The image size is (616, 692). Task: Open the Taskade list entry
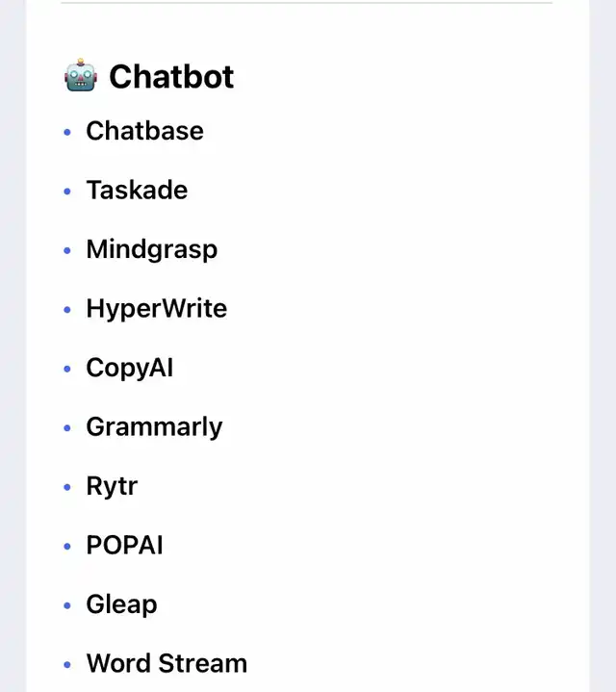click(x=137, y=190)
